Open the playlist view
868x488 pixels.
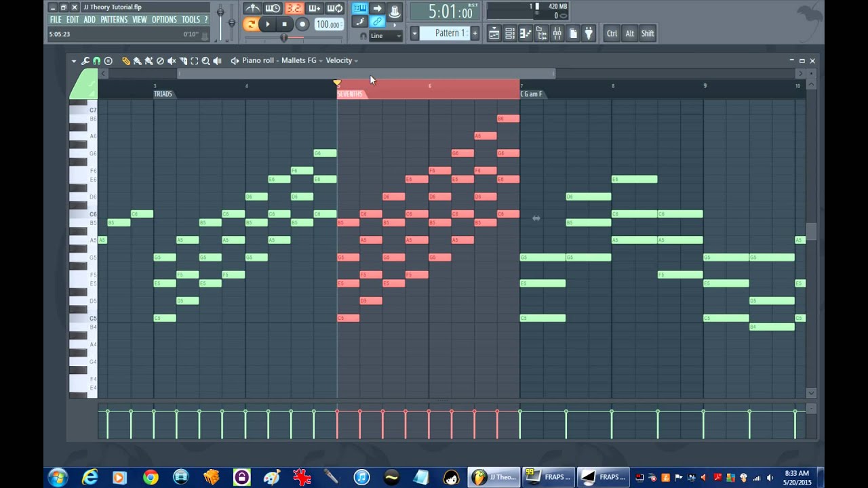coord(494,33)
